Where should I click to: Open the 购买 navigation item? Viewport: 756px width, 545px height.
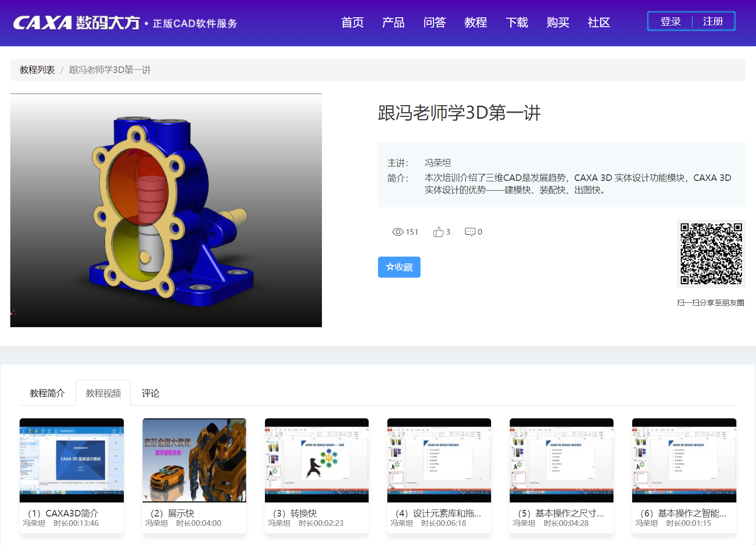pos(558,22)
